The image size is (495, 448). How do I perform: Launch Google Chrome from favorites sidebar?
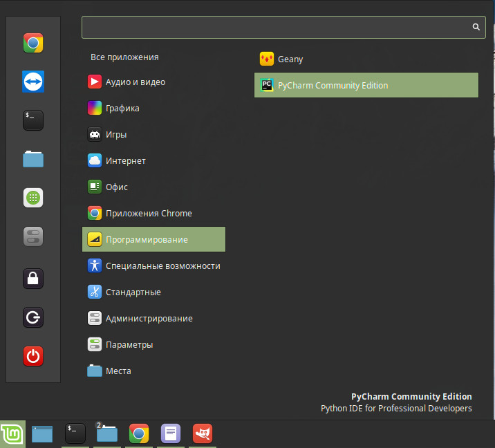(33, 43)
